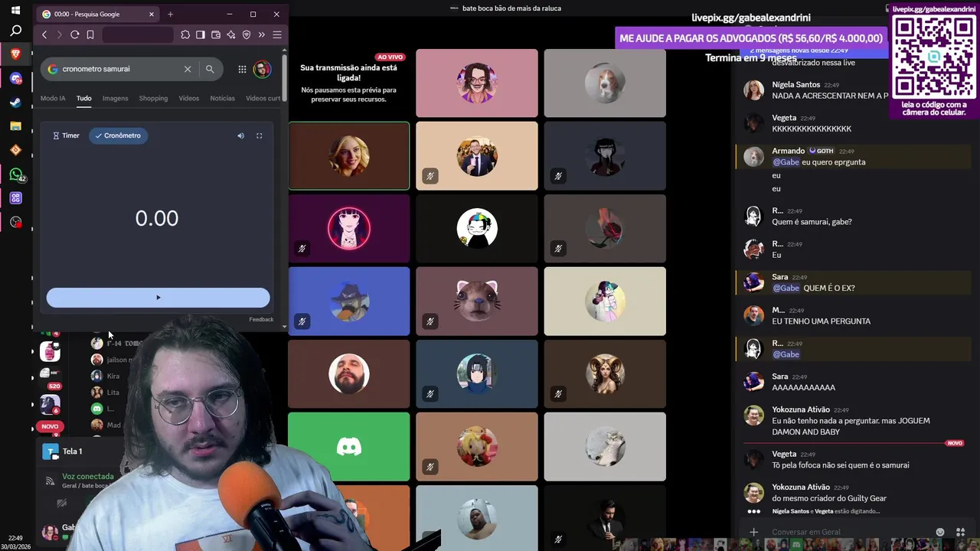980x551 pixels.
Task: Click the Tela 1 screen share entry
Action: pyautogui.click(x=73, y=452)
